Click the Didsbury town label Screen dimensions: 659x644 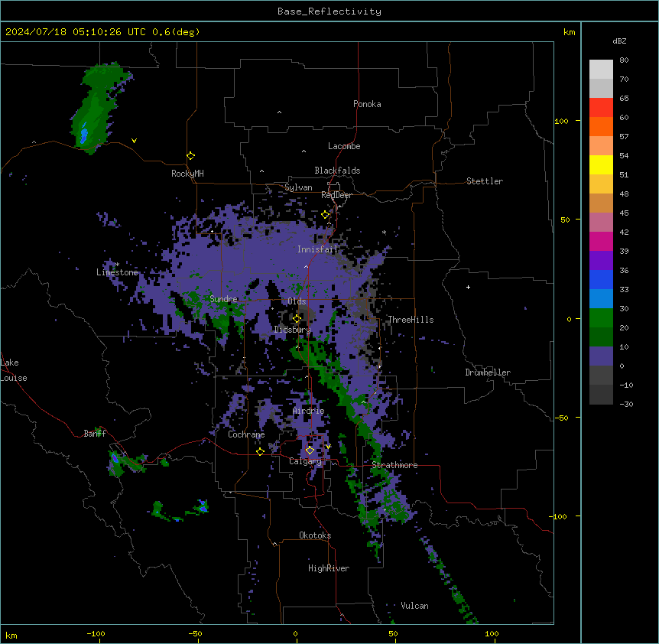(293, 330)
